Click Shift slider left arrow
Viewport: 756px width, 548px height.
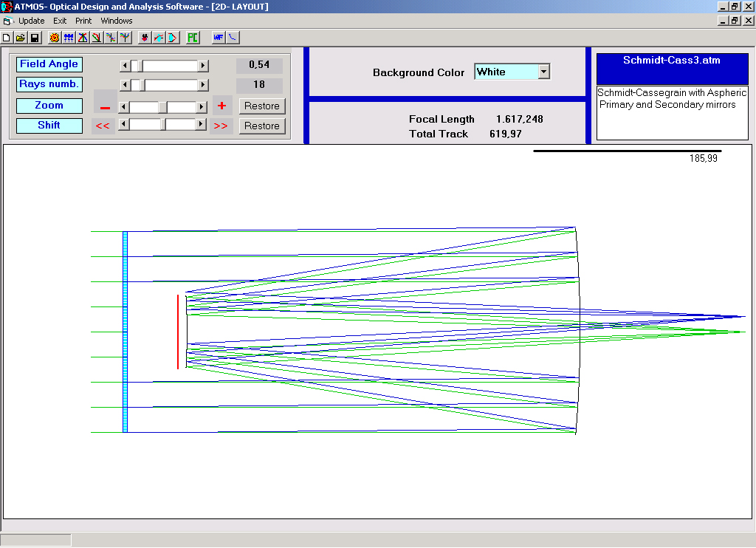click(x=124, y=125)
